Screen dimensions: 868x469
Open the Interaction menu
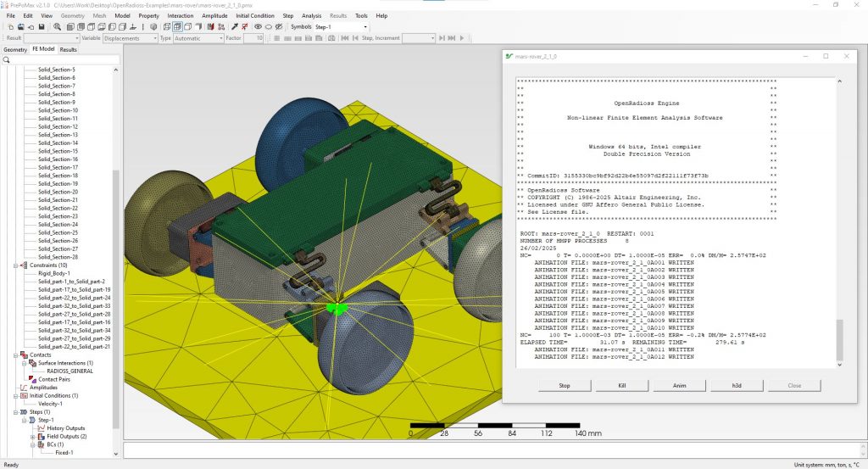pyautogui.click(x=181, y=15)
